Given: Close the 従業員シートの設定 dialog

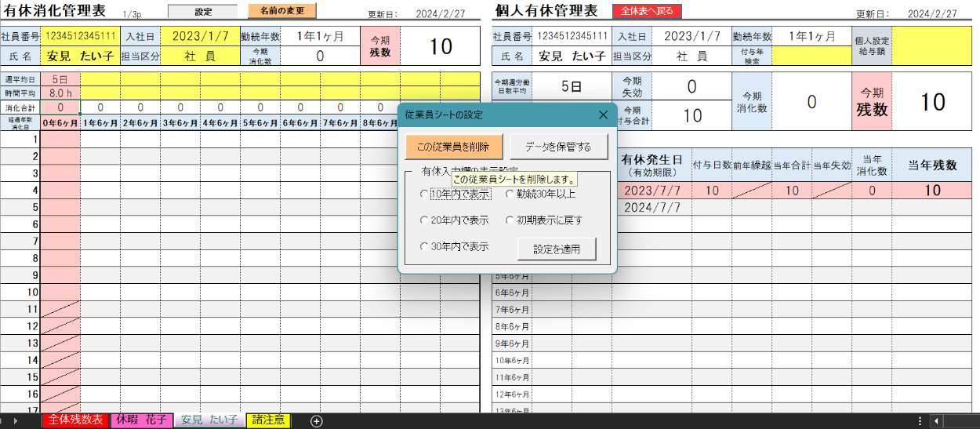Looking at the screenshot, I should [603, 115].
